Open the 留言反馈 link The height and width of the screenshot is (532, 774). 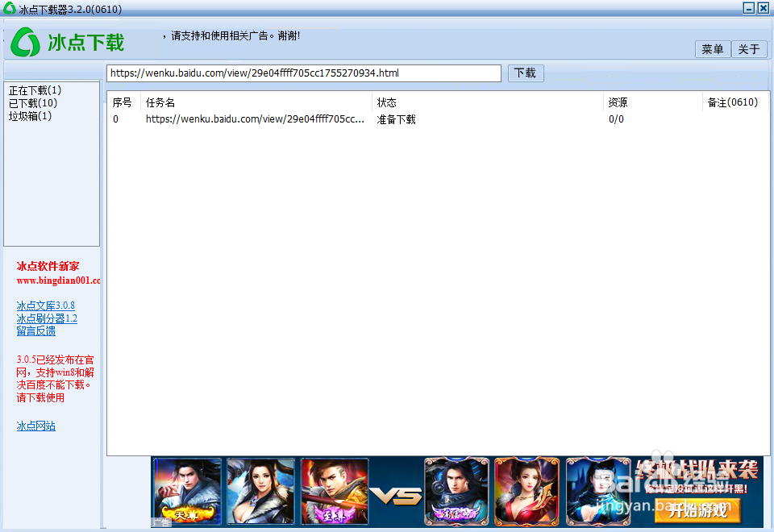coord(36,331)
